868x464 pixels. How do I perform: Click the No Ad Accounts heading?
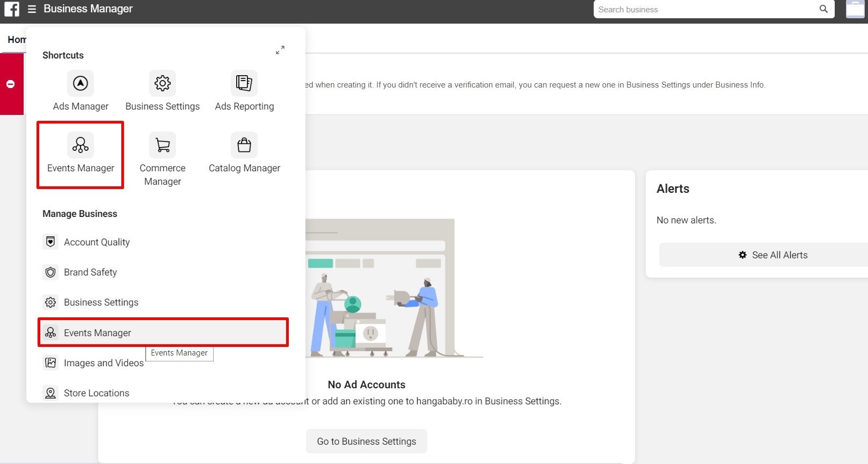click(367, 385)
